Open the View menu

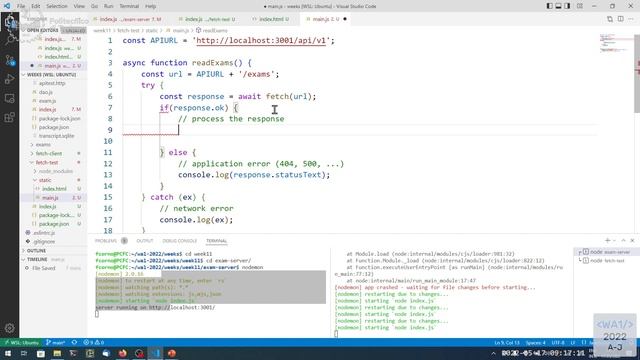pyautogui.click(x=79, y=6)
